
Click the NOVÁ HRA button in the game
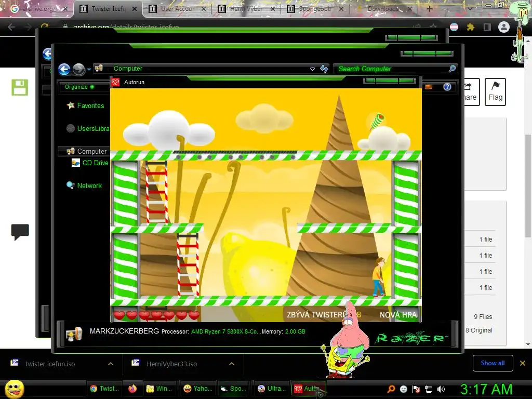398,315
